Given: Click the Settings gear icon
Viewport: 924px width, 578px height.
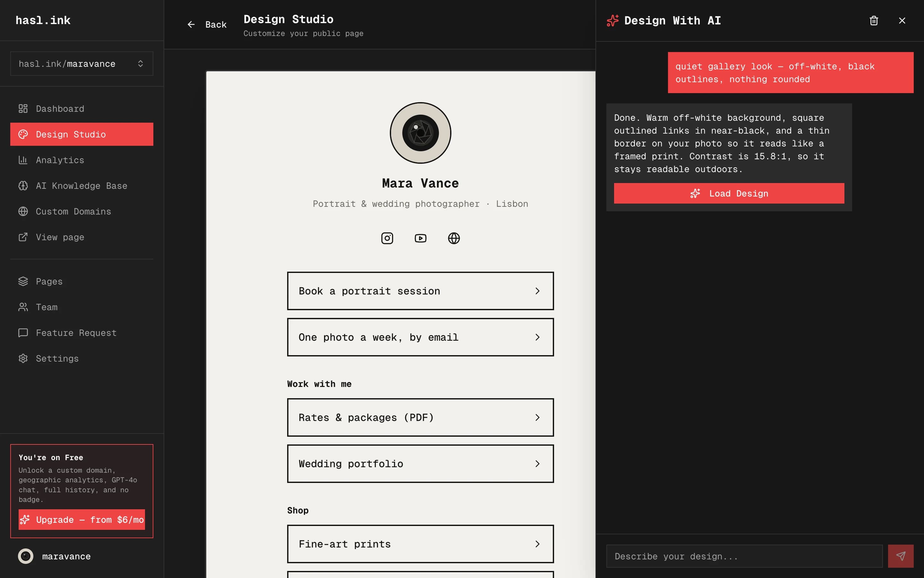Looking at the screenshot, I should 23,358.
